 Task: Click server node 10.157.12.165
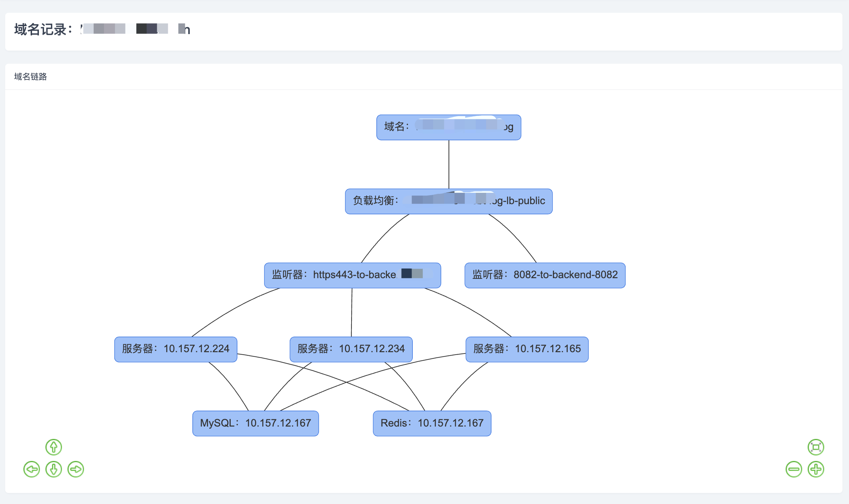pyautogui.click(x=527, y=349)
